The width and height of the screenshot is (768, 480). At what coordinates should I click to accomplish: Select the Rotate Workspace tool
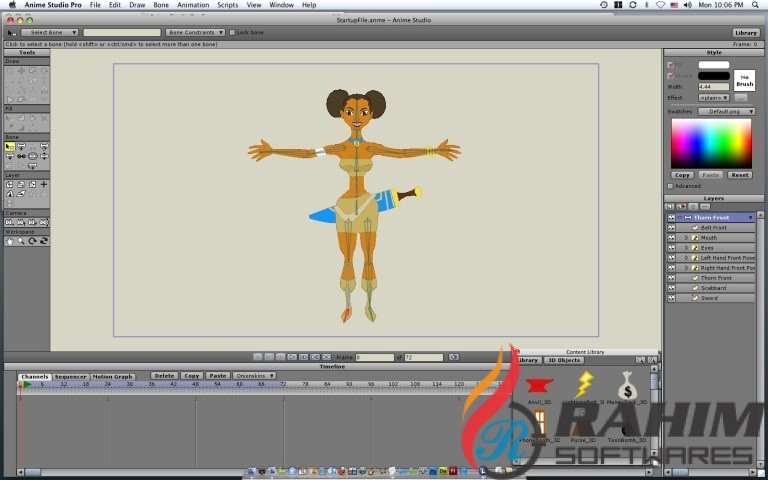[32, 241]
